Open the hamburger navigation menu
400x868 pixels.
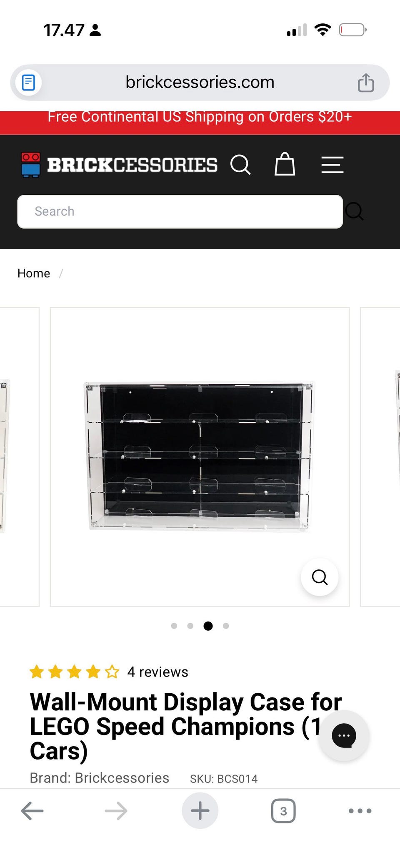tap(332, 165)
